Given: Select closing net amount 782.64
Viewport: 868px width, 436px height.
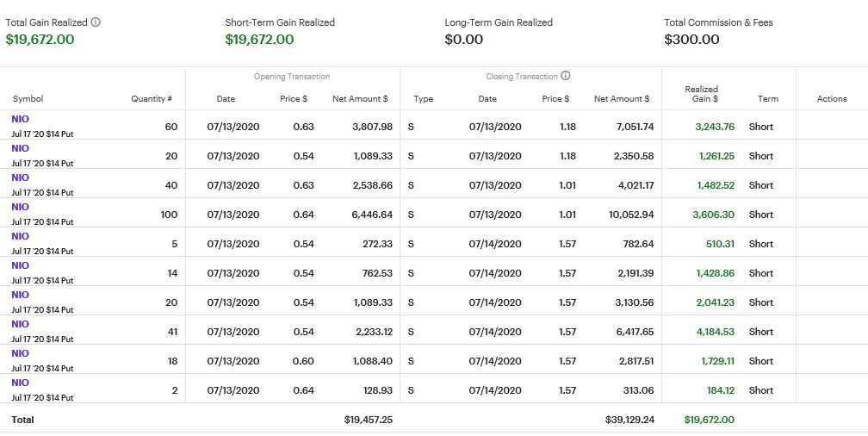Looking at the screenshot, I should (638, 245).
